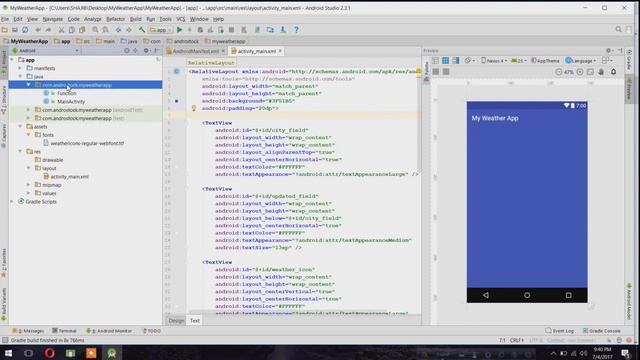
Task: Click the Cut scissors toolbar icon
Action: point(61,30)
